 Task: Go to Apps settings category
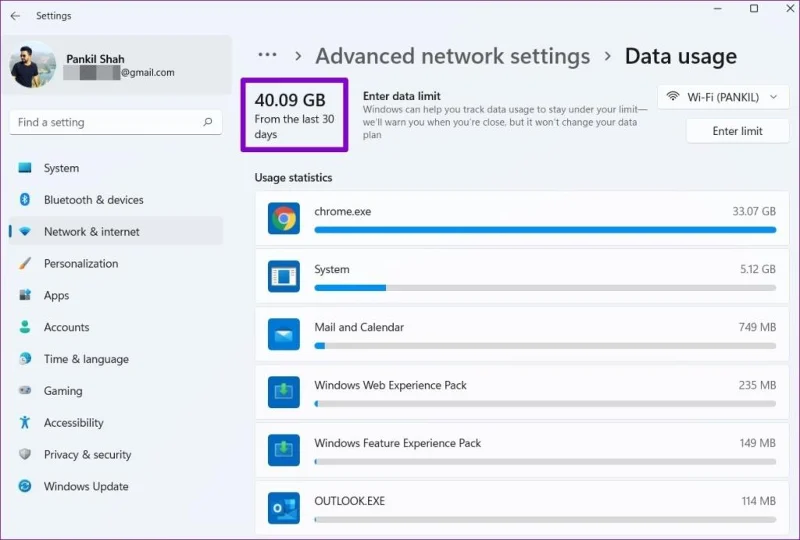pyautogui.click(x=115, y=295)
